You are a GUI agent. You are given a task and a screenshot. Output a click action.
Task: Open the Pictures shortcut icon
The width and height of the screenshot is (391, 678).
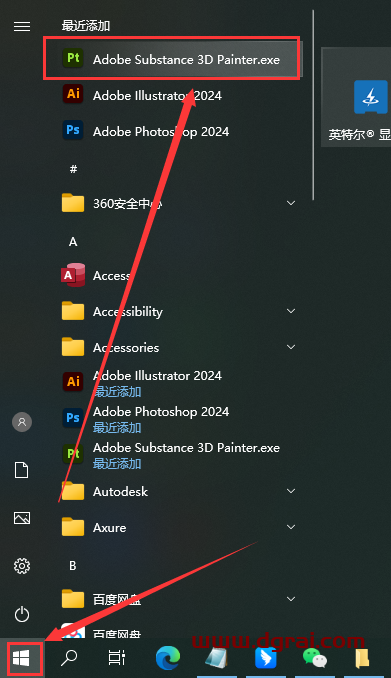22,518
